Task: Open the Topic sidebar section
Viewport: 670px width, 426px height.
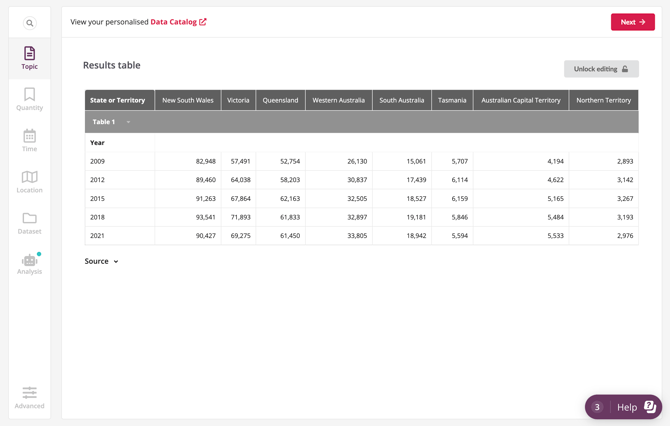Action: click(30, 58)
